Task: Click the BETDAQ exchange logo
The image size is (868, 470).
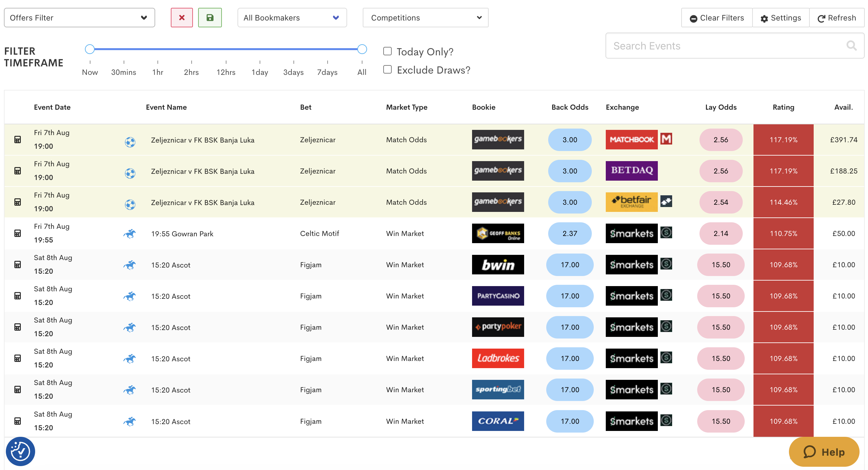Action: click(631, 171)
